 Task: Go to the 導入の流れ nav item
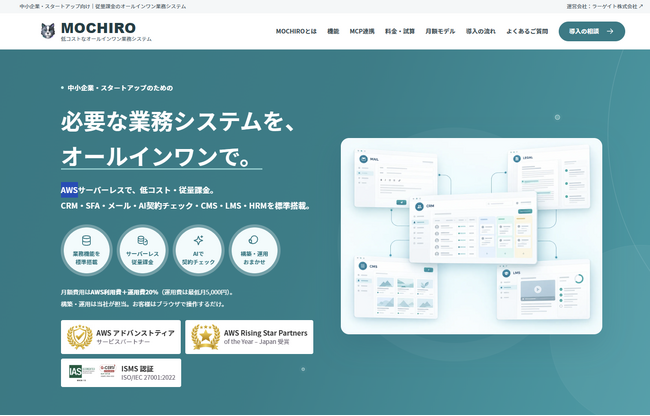(480, 31)
